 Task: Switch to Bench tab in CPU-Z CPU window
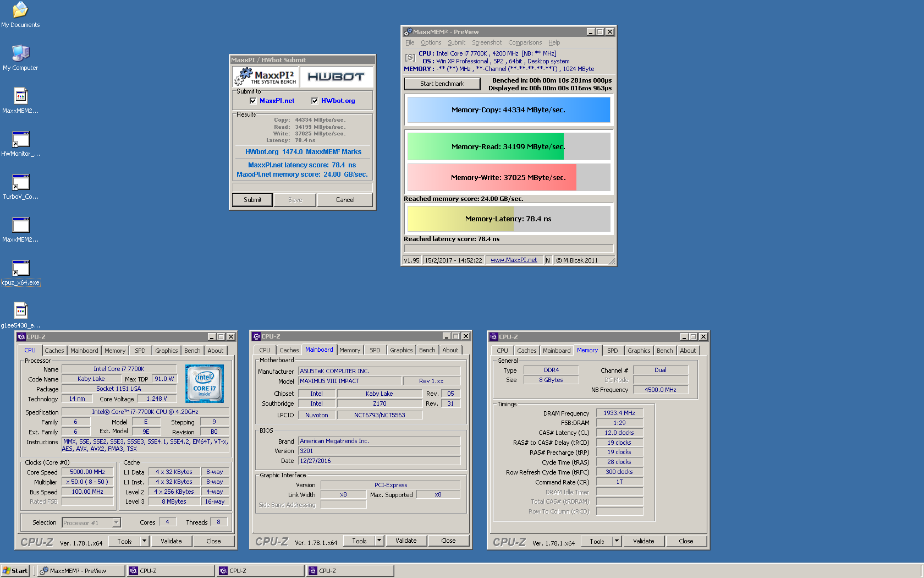pyautogui.click(x=193, y=351)
